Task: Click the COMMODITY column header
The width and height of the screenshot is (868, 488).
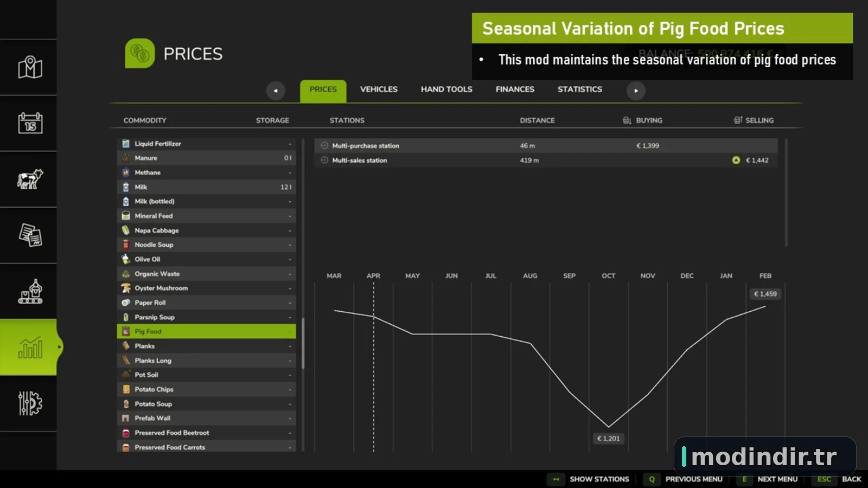Action: point(145,120)
